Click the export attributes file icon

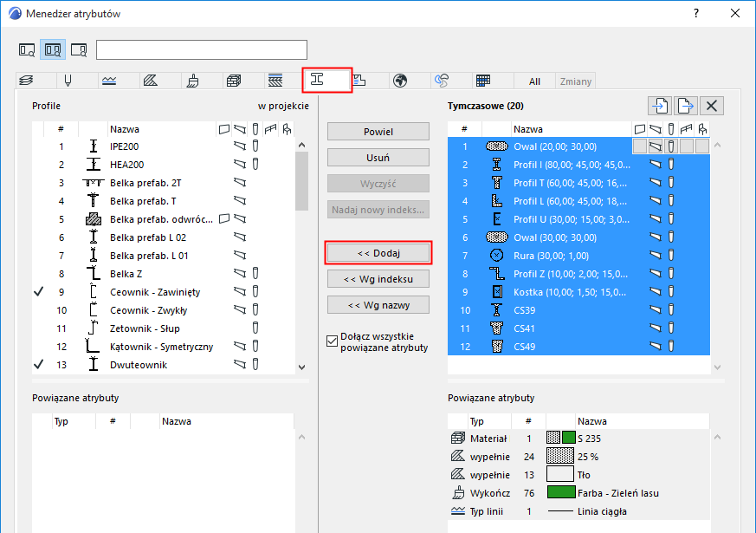tap(686, 106)
